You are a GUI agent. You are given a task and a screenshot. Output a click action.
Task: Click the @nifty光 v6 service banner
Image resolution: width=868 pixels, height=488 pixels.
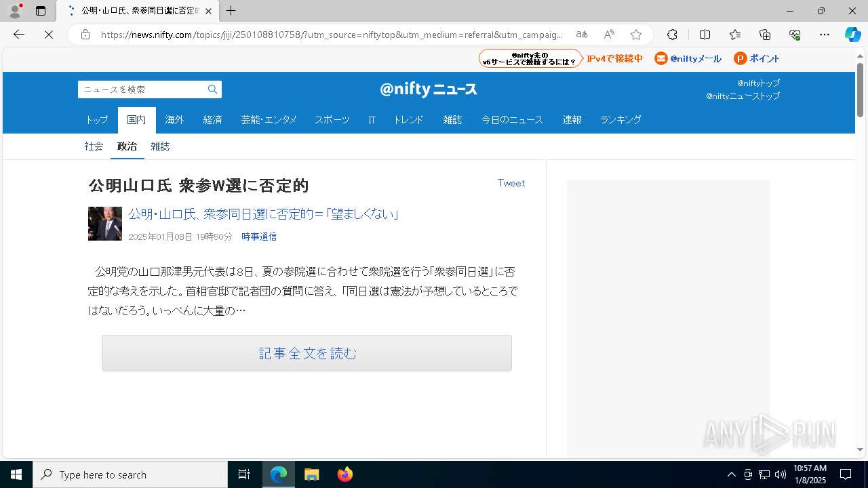tap(530, 58)
